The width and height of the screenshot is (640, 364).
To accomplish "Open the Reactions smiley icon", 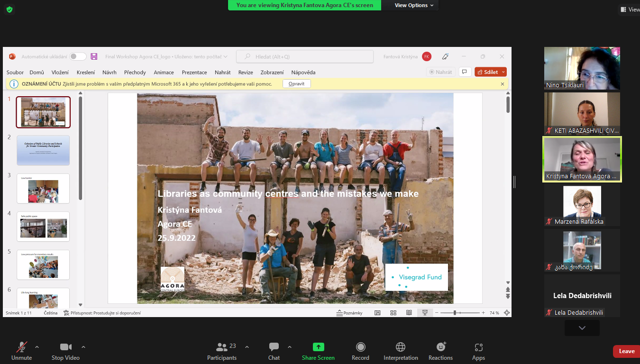I will [x=440, y=347].
